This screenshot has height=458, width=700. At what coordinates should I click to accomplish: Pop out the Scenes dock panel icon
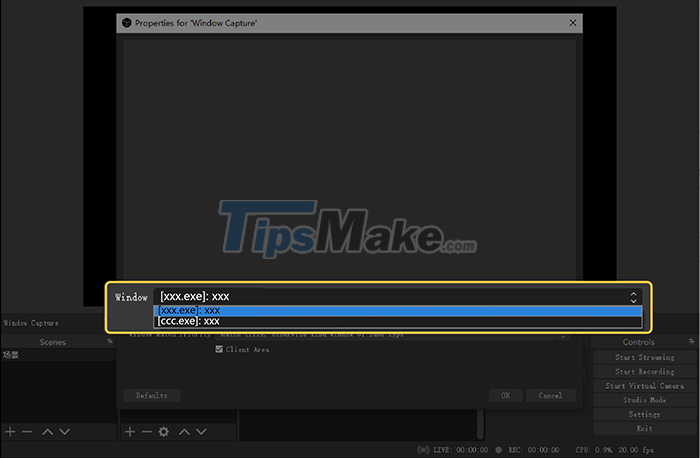click(110, 341)
